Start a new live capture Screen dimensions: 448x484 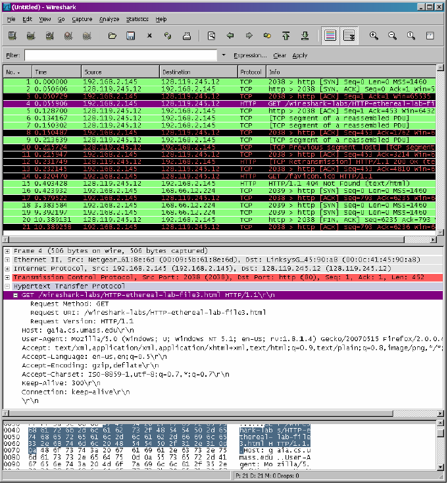point(49,36)
